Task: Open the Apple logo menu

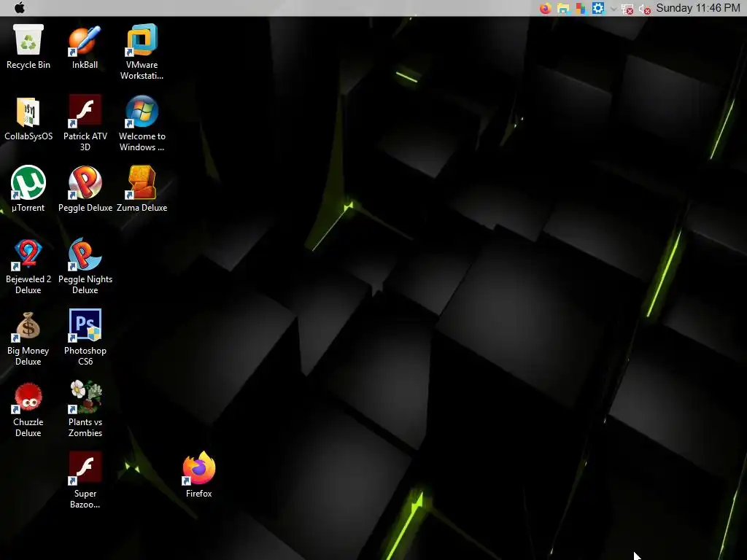Action: pos(20,8)
